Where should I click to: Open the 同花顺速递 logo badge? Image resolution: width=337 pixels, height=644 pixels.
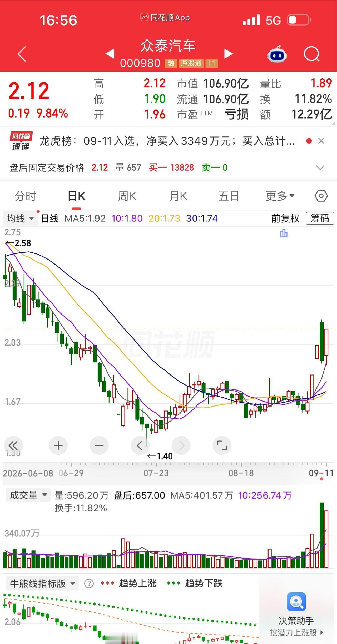21,141
